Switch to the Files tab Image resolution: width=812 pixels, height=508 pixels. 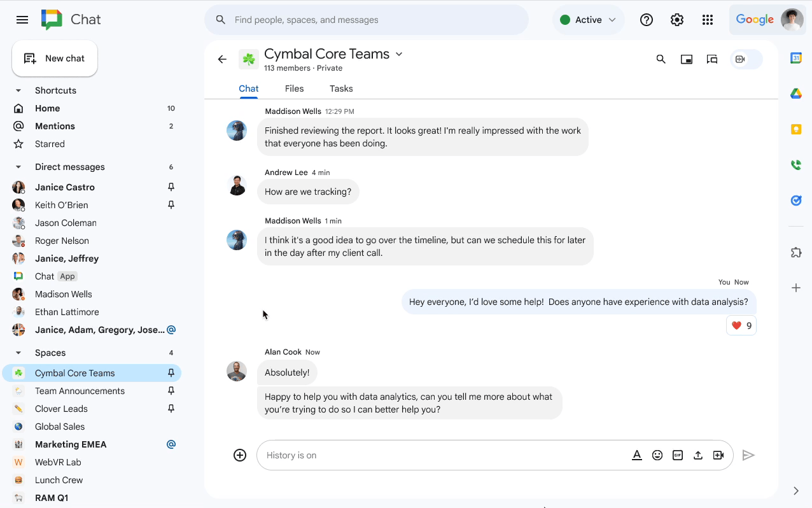point(294,88)
